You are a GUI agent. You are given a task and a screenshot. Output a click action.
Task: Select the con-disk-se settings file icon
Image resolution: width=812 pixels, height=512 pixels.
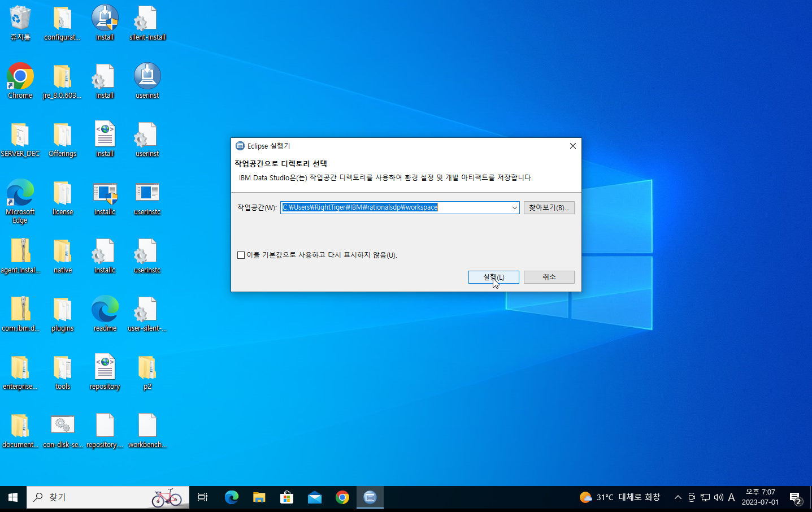pyautogui.click(x=62, y=431)
